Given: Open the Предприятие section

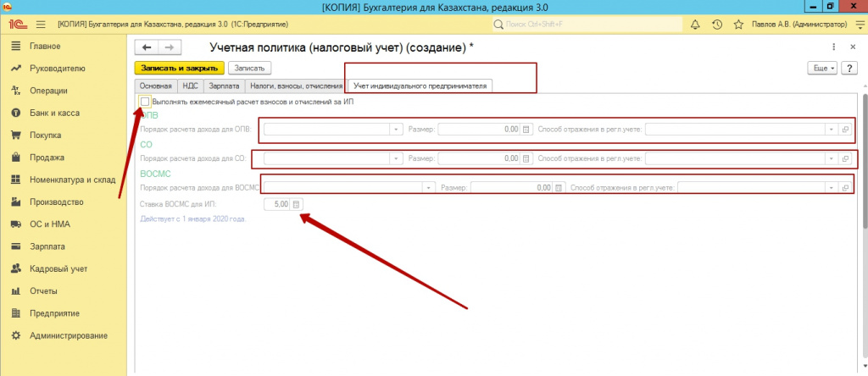Looking at the screenshot, I should [x=54, y=313].
